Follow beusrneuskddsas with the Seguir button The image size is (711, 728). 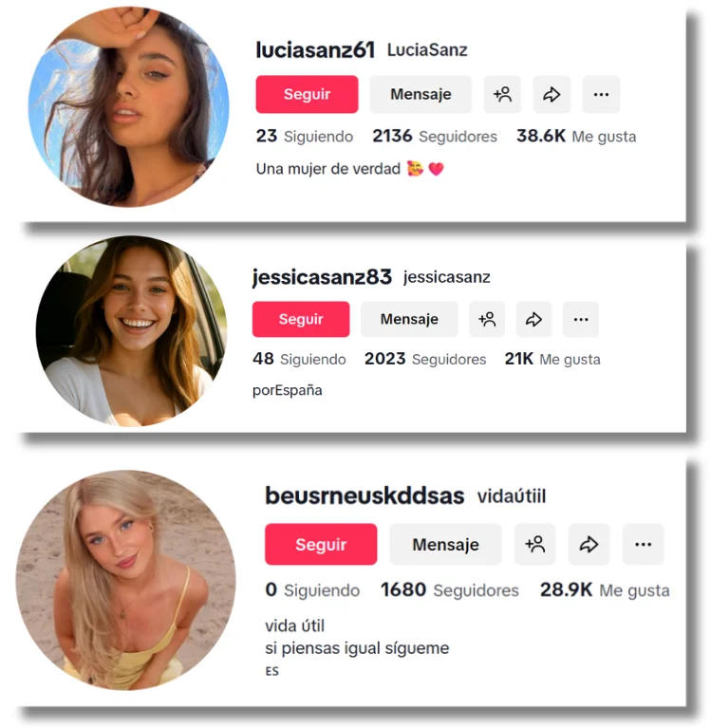pos(321,544)
